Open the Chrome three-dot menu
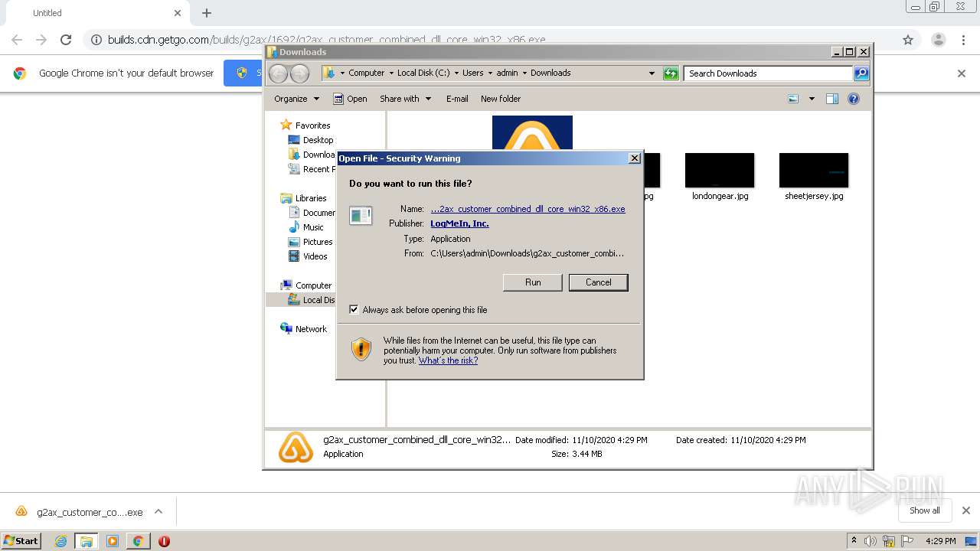 (963, 40)
